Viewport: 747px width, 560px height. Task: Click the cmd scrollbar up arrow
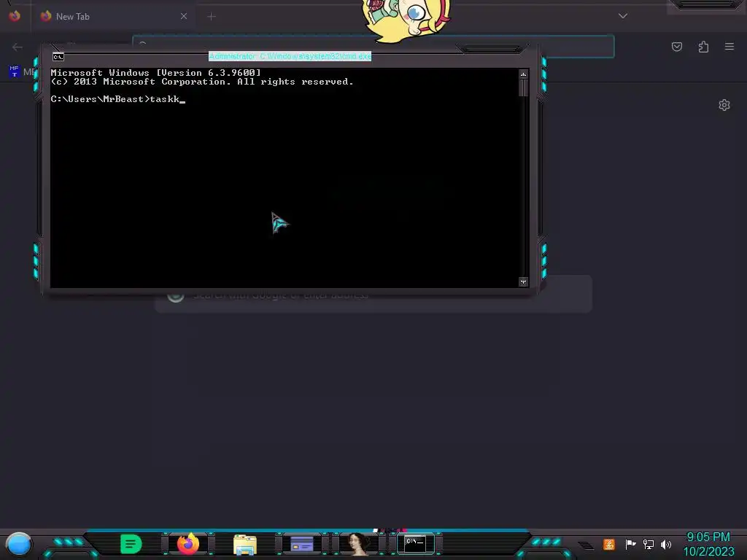pos(524,74)
